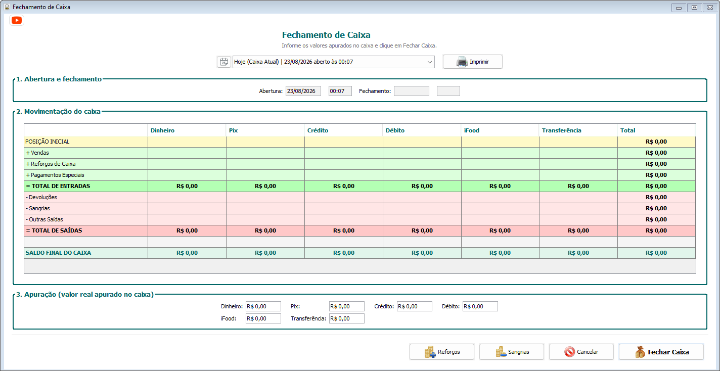This screenshot has height=371, width=720.
Task: Select the TOTAL DE SAÍDAS row label
Action: click(54, 230)
